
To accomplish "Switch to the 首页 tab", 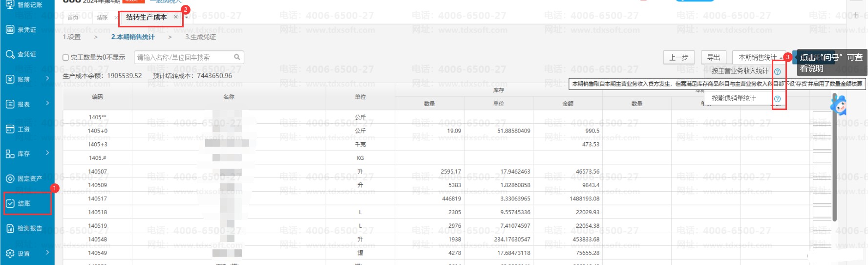I will [73, 18].
